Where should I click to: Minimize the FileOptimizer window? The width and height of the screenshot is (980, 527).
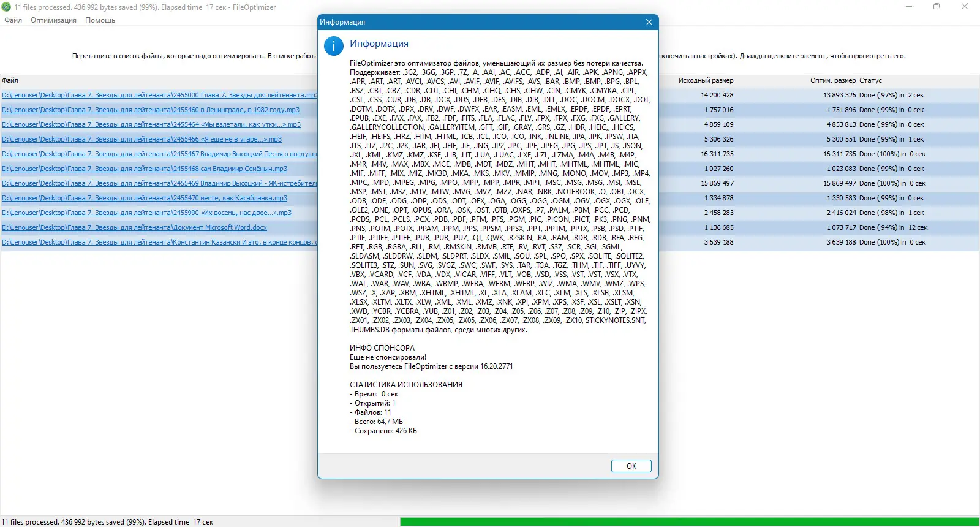(909, 7)
